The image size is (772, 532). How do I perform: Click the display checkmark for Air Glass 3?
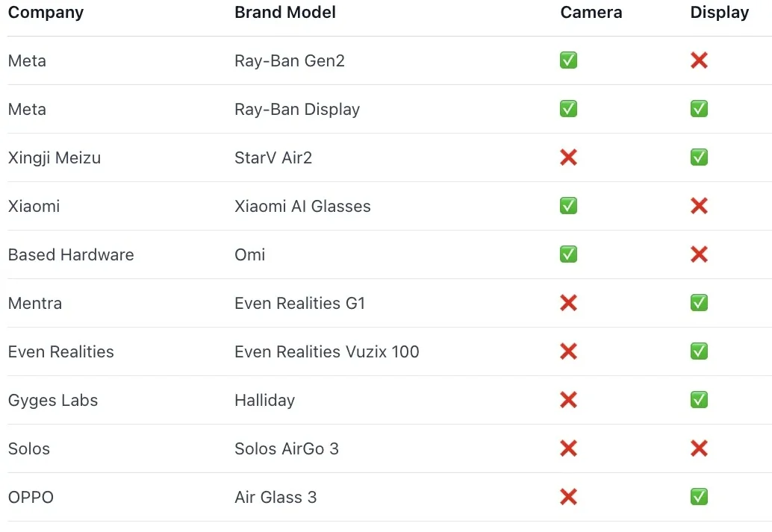tap(699, 497)
